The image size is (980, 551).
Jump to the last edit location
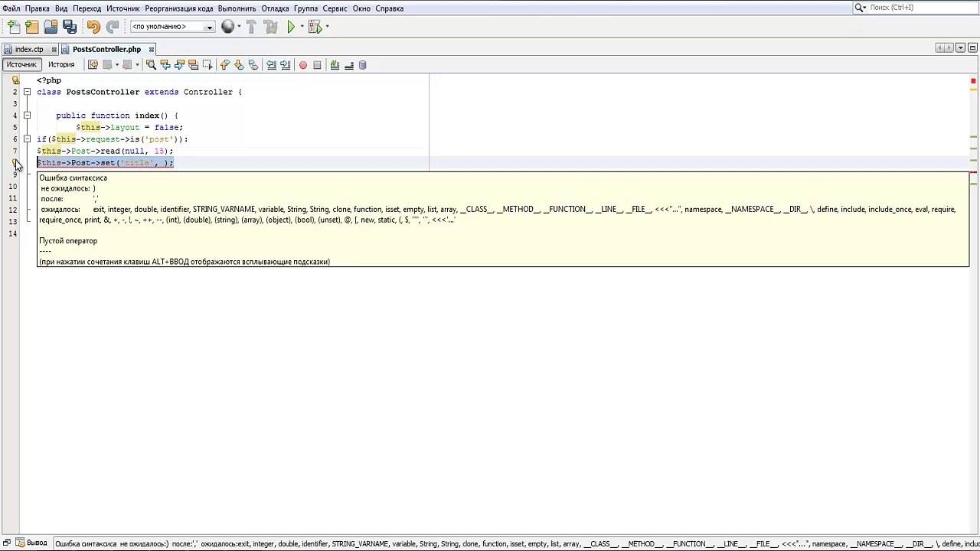tap(93, 65)
